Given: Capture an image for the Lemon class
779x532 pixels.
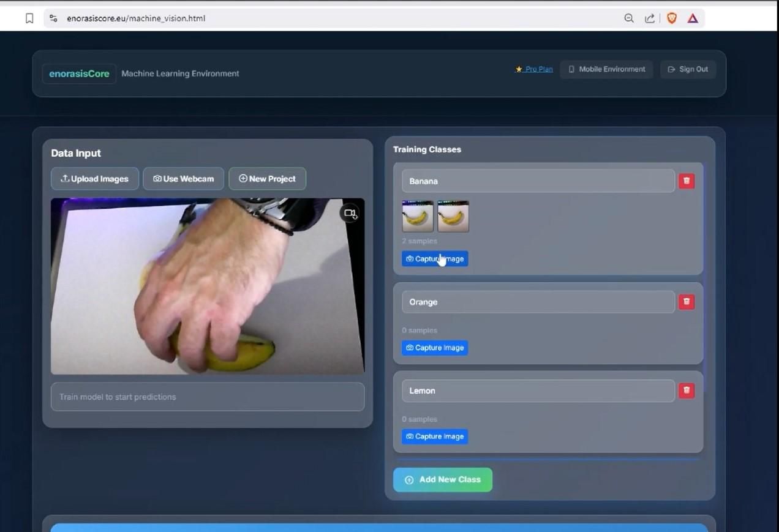Looking at the screenshot, I should coord(435,436).
